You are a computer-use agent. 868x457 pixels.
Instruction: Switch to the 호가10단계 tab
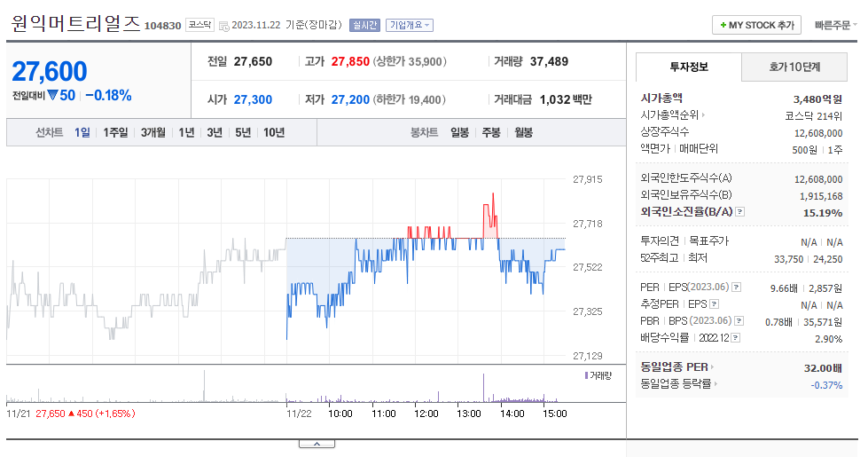click(794, 67)
